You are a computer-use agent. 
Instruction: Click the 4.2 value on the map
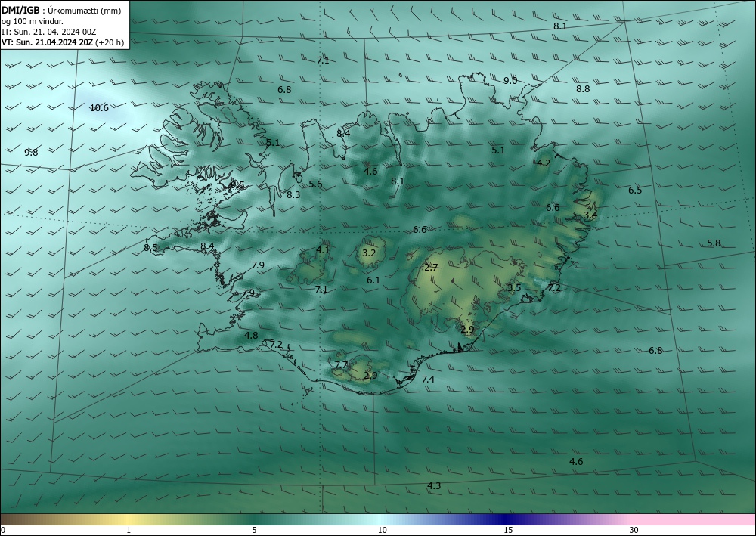tap(544, 163)
